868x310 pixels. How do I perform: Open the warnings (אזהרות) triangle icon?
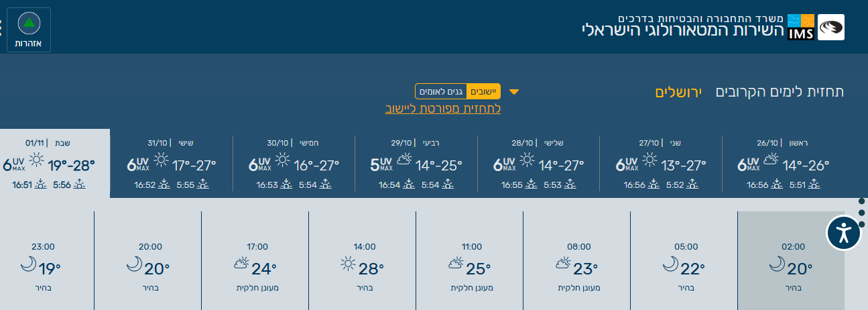(29, 25)
